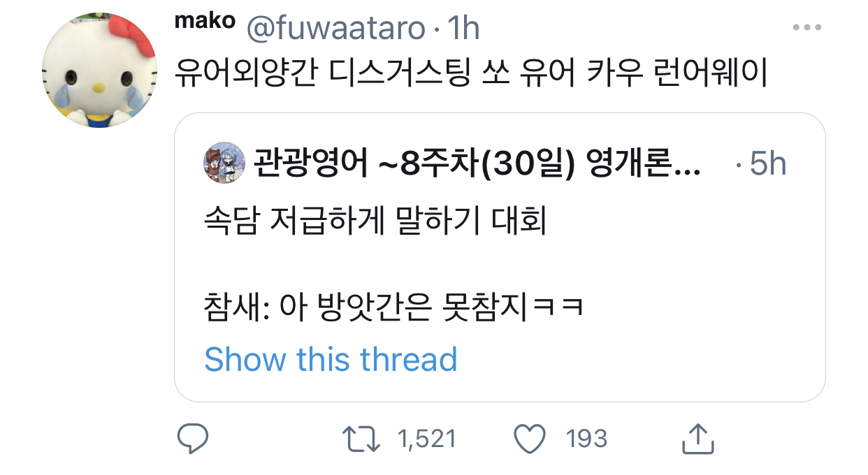This screenshot has height=475, width=868.
Task: Open the quoted tweet's small avatar
Action: [x=224, y=163]
